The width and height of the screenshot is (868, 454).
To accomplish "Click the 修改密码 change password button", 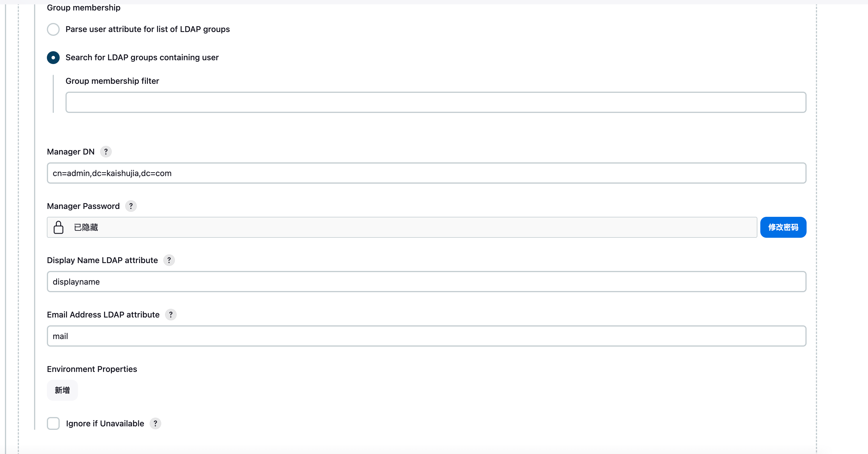I will (783, 227).
